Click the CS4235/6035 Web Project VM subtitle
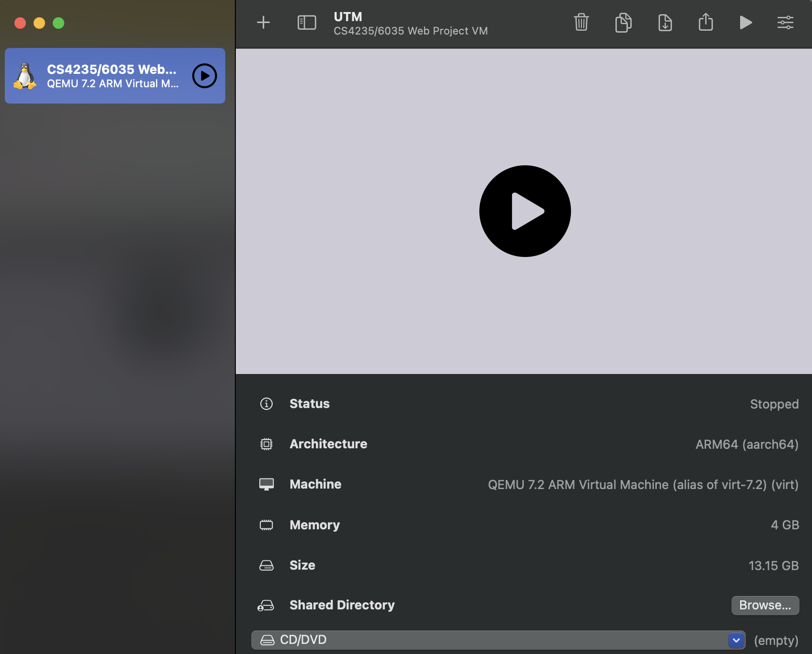Screen dimensions: 812x654 411,31
